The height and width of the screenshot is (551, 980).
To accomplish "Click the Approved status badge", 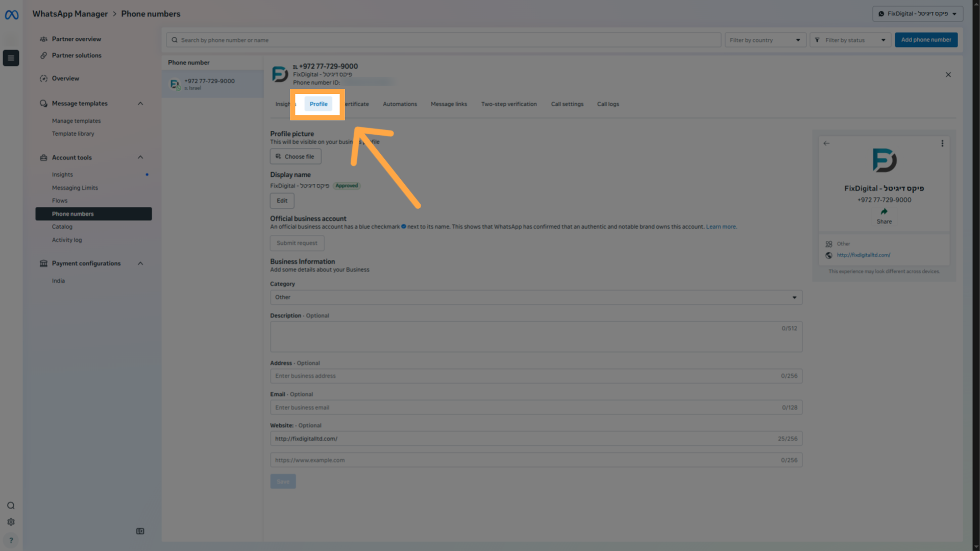I will pos(347,186).
